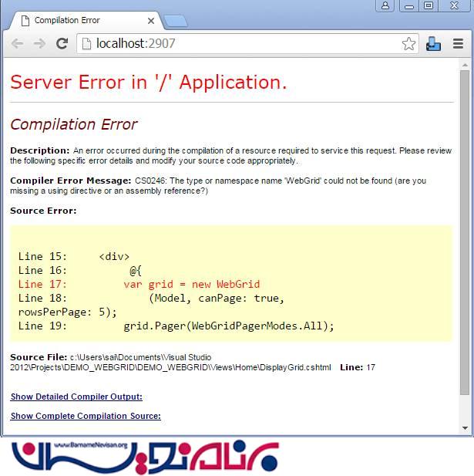Expand Show Detailed Compiler Output
Image resolution: width=474 pixels, height=476 pixels.
(76, 397)
